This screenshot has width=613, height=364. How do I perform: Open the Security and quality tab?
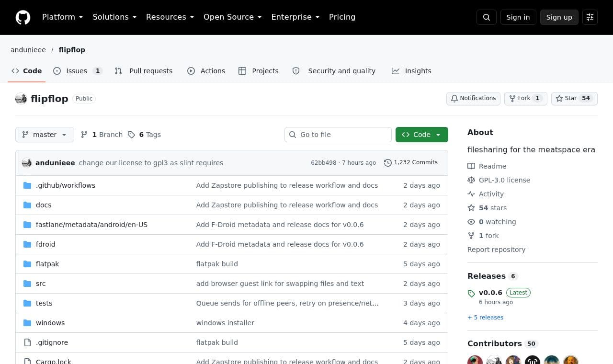coord(334,71)
